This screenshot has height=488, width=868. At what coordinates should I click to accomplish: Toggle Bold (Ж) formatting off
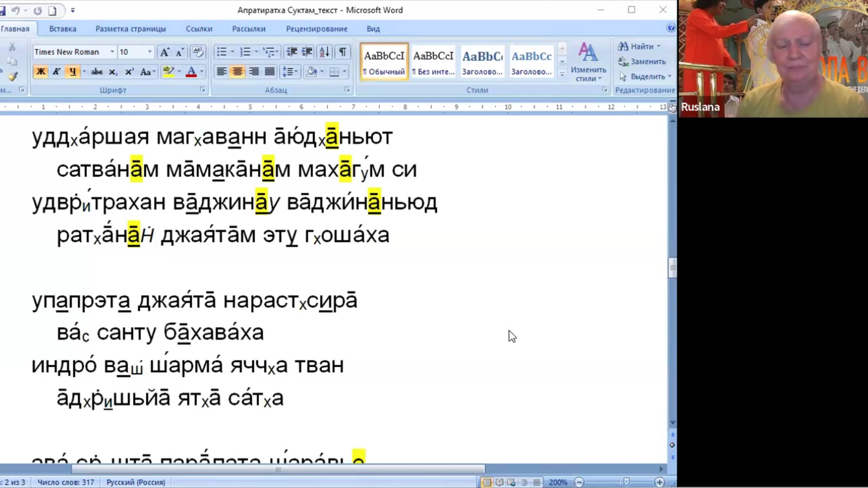41,72
